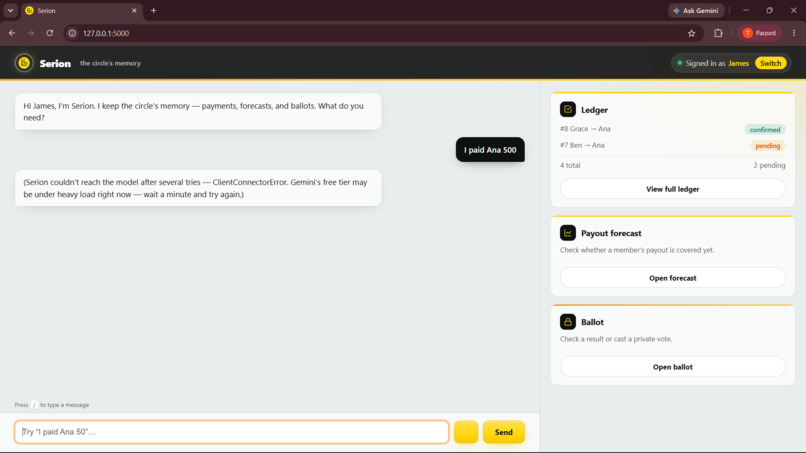The width and height of the screenshot is (806, 453).
Task: Click the Serion logo icon in header
Action: 24,63
